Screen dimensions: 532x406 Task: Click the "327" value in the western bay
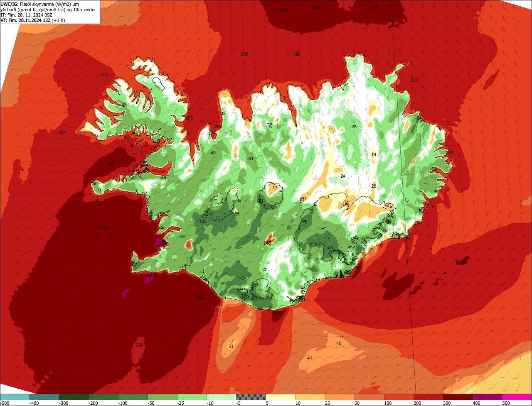111,163
